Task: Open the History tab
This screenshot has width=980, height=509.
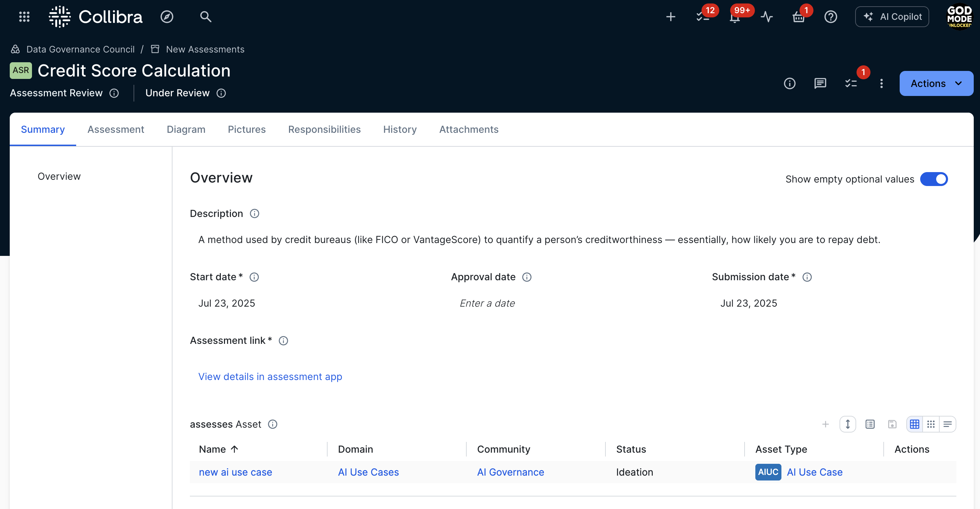Action: point(400,129)
